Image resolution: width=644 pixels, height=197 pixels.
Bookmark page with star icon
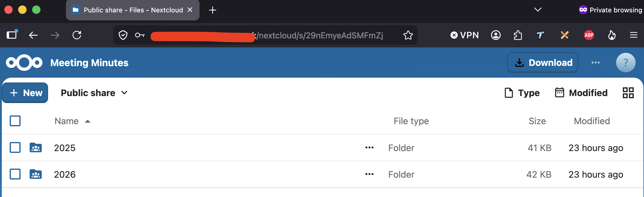408,35
